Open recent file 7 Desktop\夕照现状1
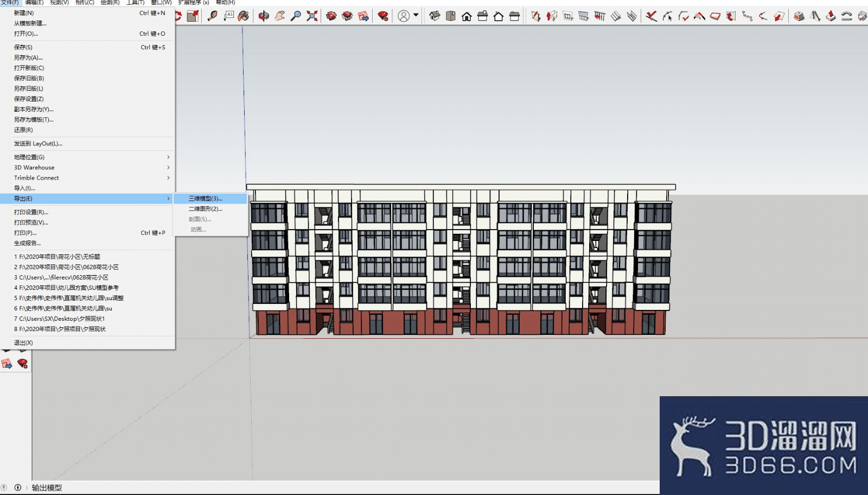Image resolution: width=868 pixels, height=495 pixels. point(87,319)
